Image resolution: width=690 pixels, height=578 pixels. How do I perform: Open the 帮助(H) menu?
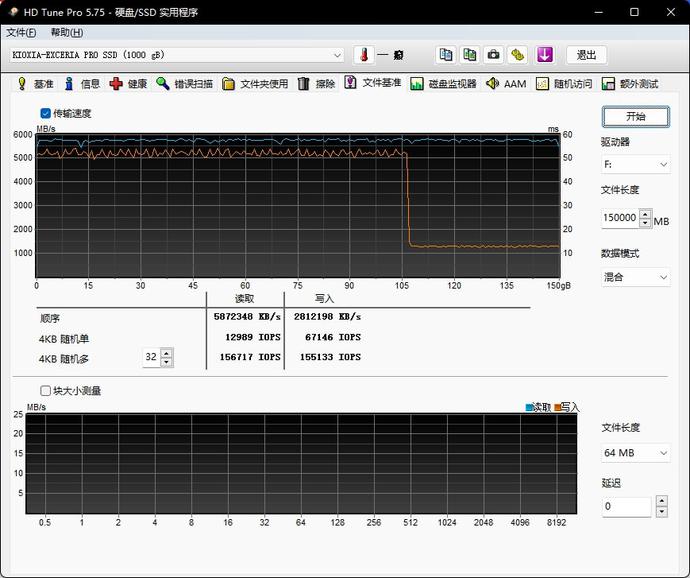tap(66, 33)
